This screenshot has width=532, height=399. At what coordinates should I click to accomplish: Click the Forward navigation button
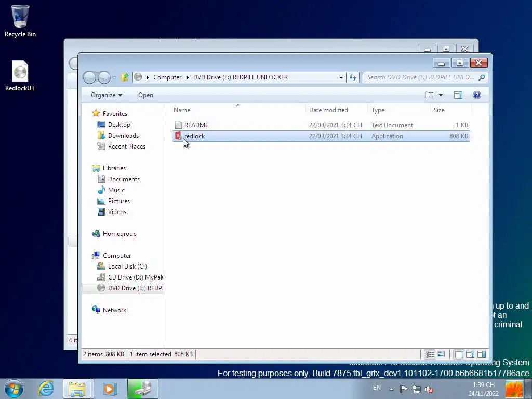(x=104, y=77)
